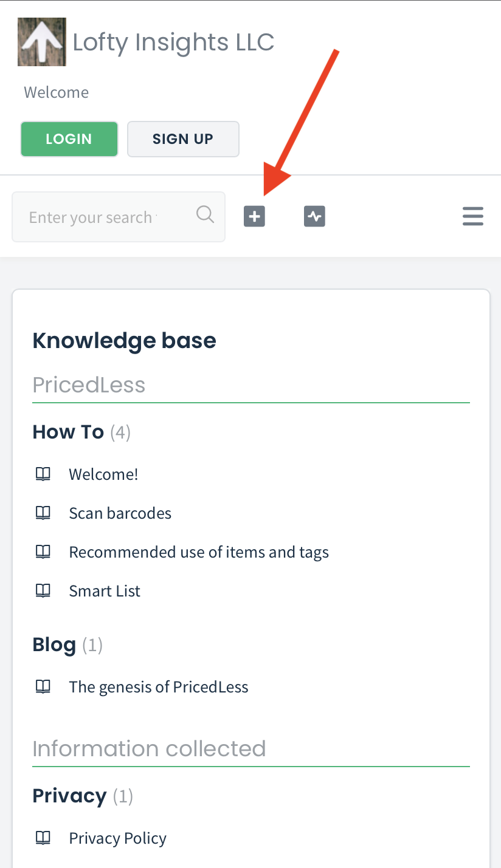Click the SIGN UP button

coord(183,139)
